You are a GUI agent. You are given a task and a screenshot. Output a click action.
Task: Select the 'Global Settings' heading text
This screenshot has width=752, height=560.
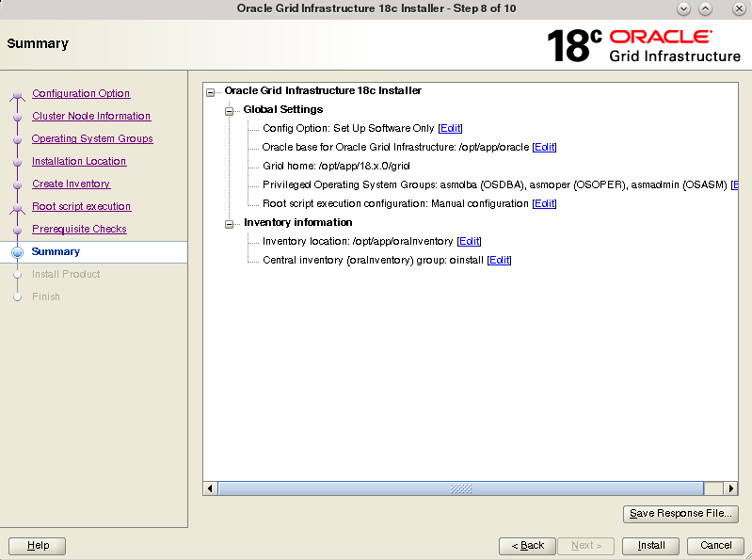click(x=283, y=109)
